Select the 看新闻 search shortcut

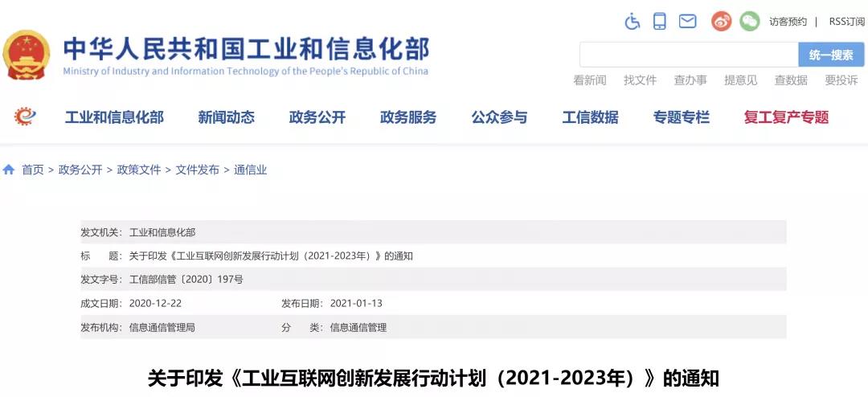point(590,80)
